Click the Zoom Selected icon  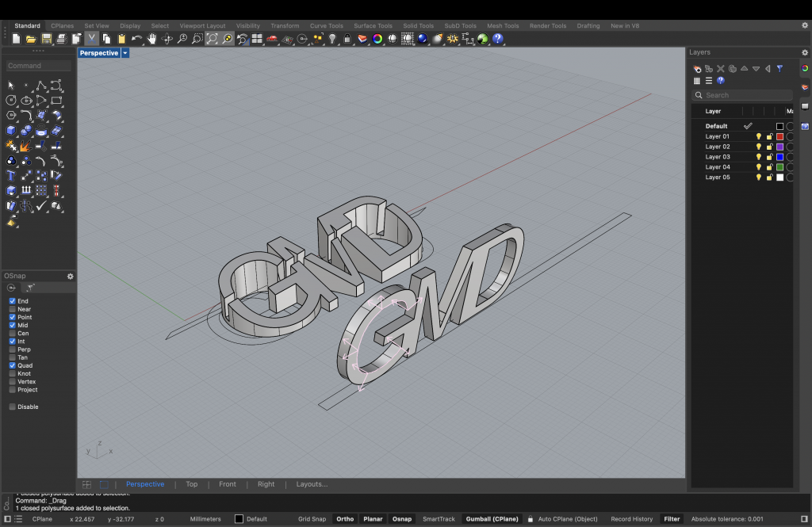228,39
